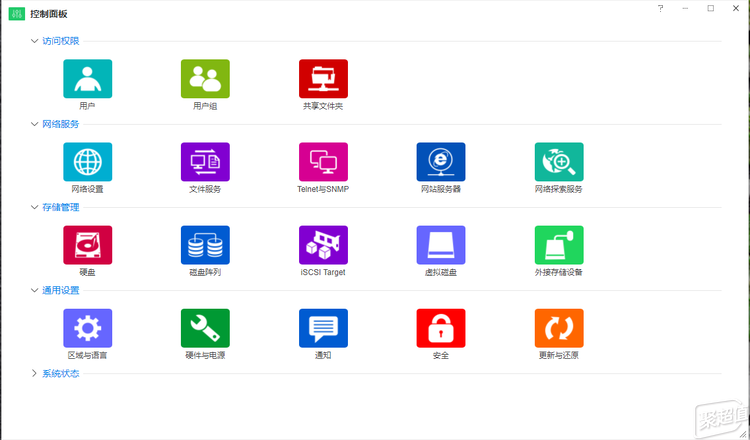Open the Telnet与SNMP icon
This screenshot has height=440, width=750.
(323, 162)
